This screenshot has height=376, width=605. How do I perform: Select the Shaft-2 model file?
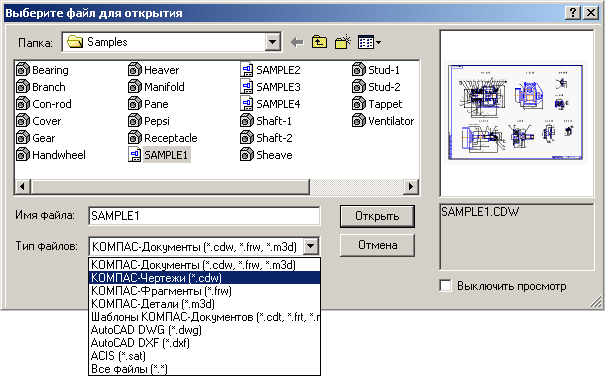coord(266,138)
